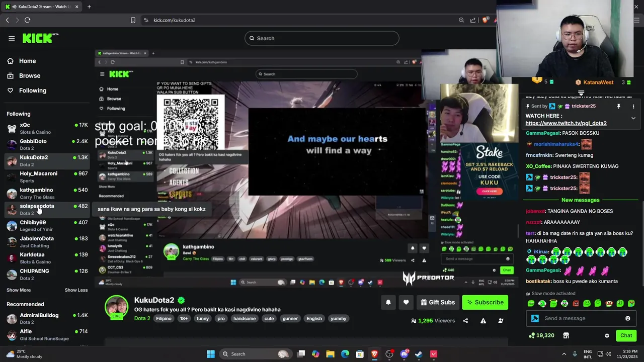Focus the Kick search box
Screen dimensions: 644x362
(x=322, y=38)
